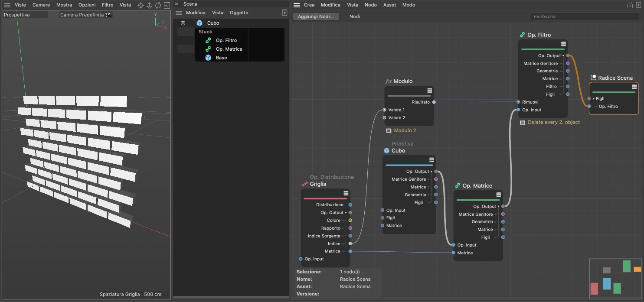Click the Valore 2 port on Modulo node

[384, 118]
